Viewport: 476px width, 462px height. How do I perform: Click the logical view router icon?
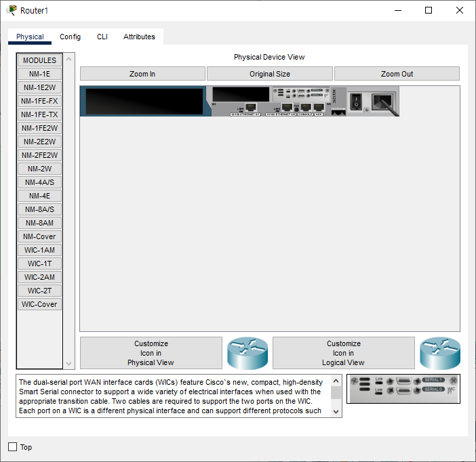tap(440, 353)
